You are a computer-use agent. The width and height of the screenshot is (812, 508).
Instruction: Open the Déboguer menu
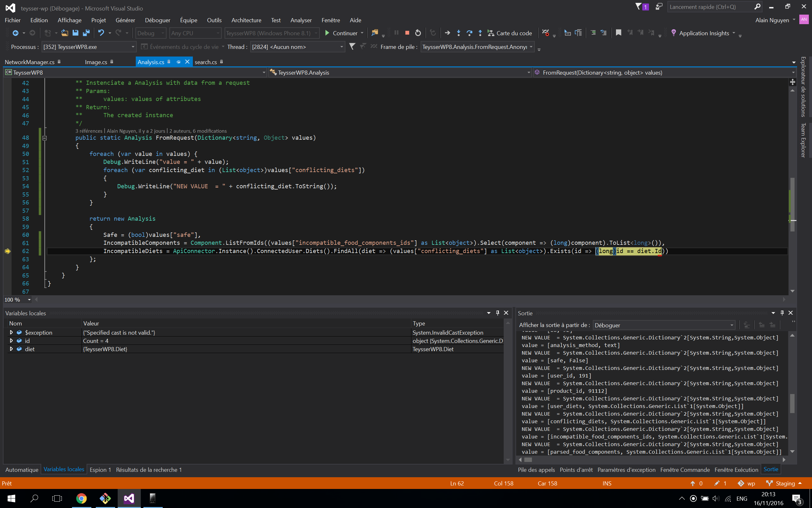point(157,20)
